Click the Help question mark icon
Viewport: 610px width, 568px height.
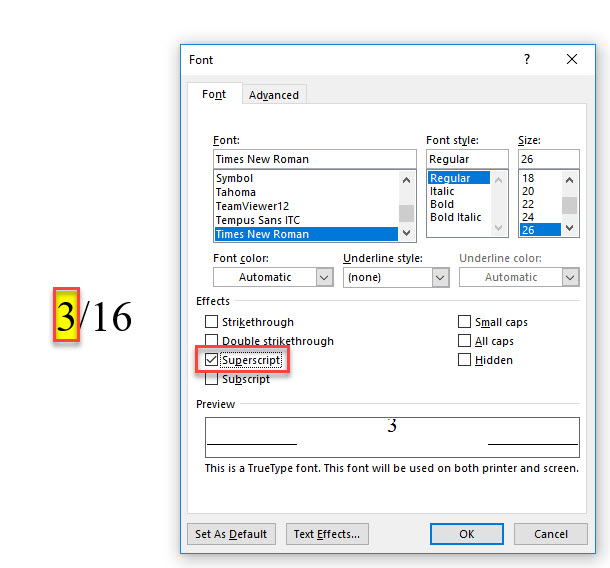click(x=527, y=60)
